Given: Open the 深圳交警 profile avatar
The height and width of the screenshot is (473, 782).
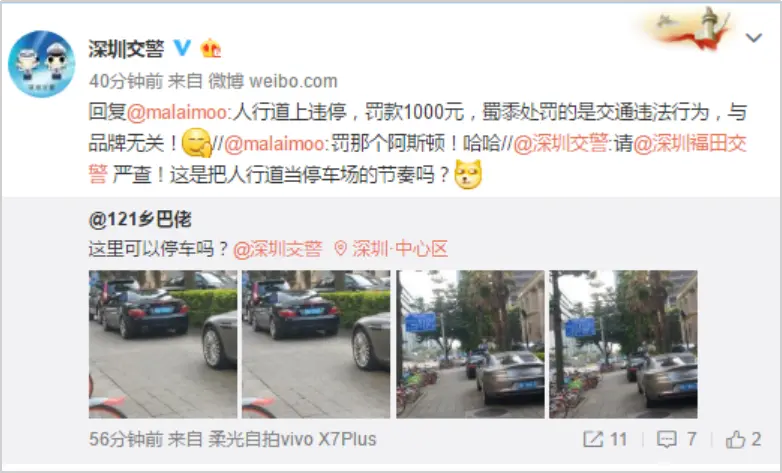Looking at the screenshot, I should (42, 64).
